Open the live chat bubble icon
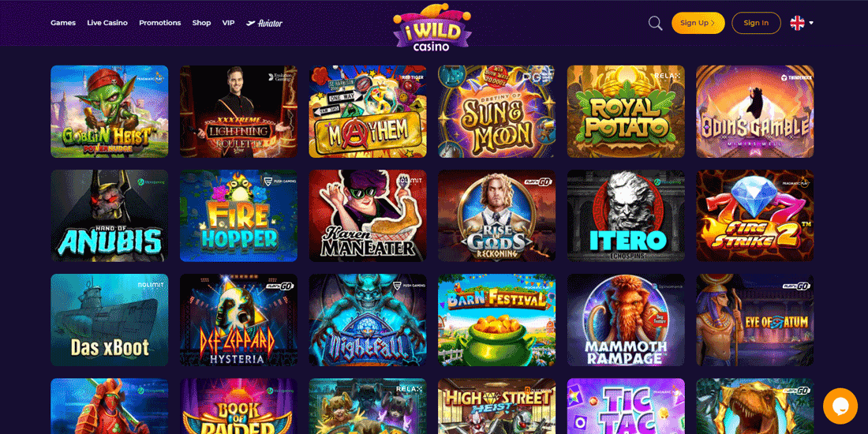 [x=840, y=406]
